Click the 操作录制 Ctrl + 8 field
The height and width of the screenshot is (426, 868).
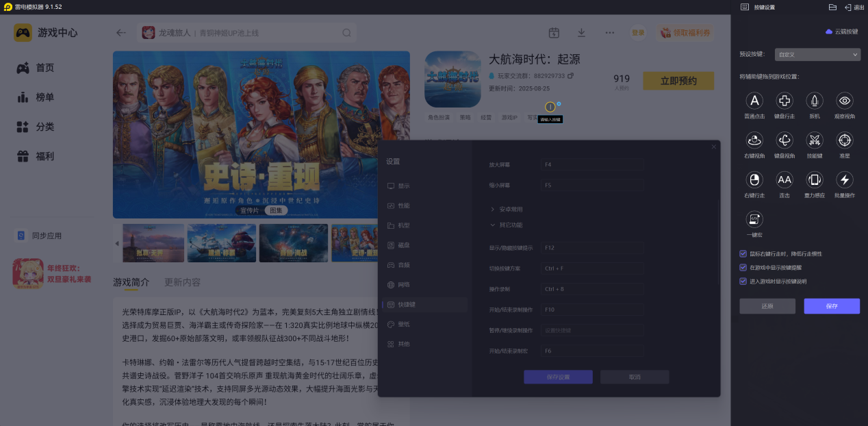(x=591, y=289)
